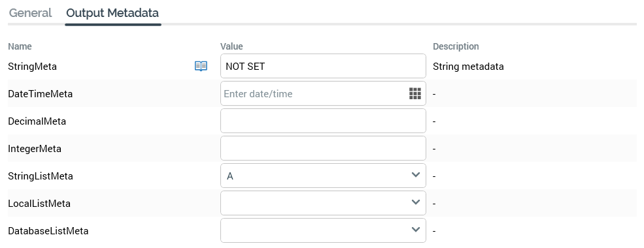This screenshot has height=248, width=644.
Task: Open the StringListMeta combo box showing A
Action: click(x=323, y=176)
